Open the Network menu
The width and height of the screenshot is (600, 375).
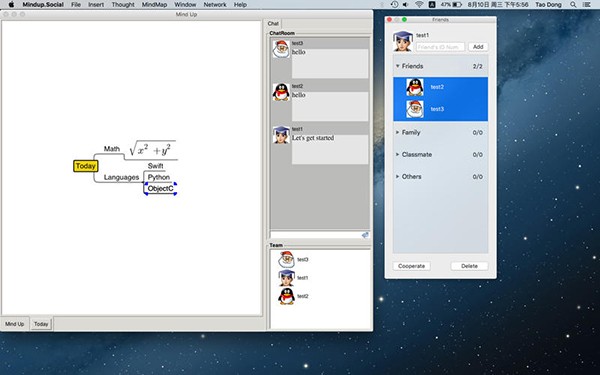pos(215,5)
